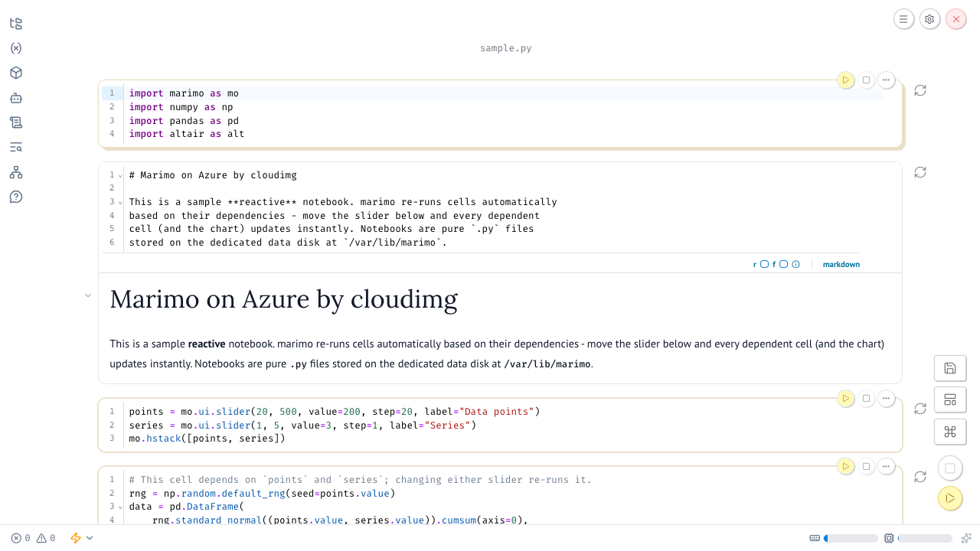Open the AI robot chat panel
The height and width of the screenshot is (551, 980).
click(16, 98)
